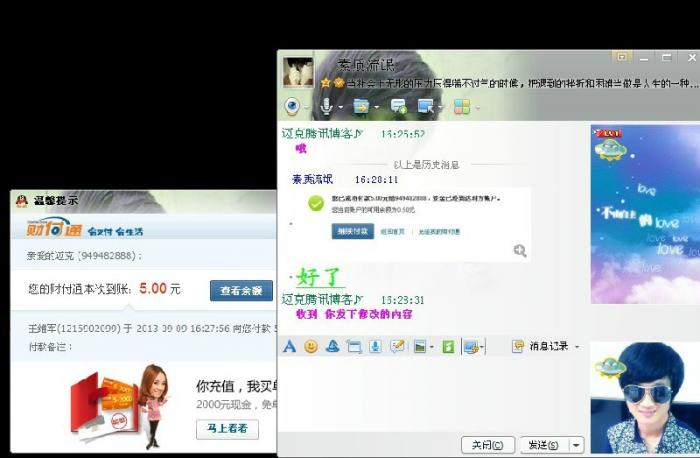The width and height of the screenshot is (700, 458).
Task: Expand the screenshot options dropdown arrow
Action: [x=482, y=347]
